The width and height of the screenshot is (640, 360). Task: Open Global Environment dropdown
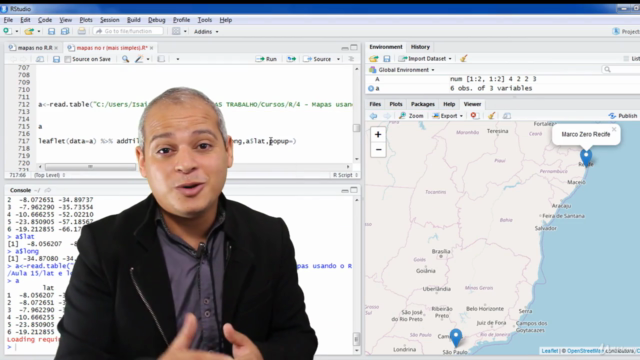point(402,70)
